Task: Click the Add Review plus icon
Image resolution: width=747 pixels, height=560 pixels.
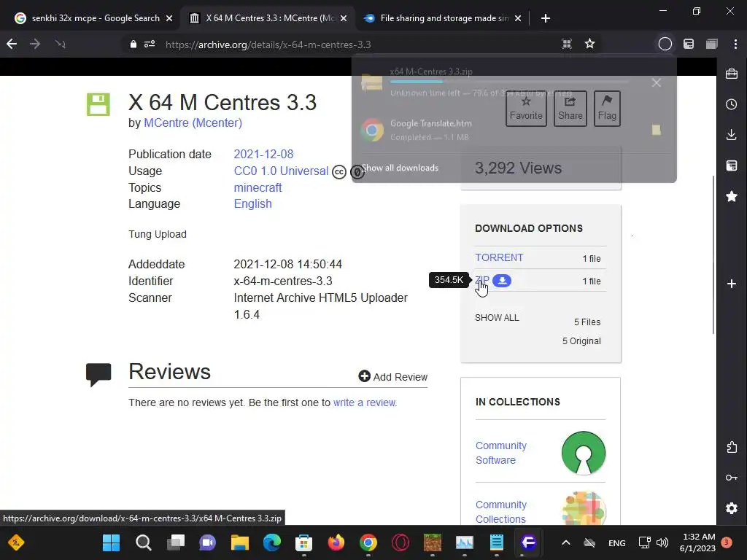Action: click(365, 376)
